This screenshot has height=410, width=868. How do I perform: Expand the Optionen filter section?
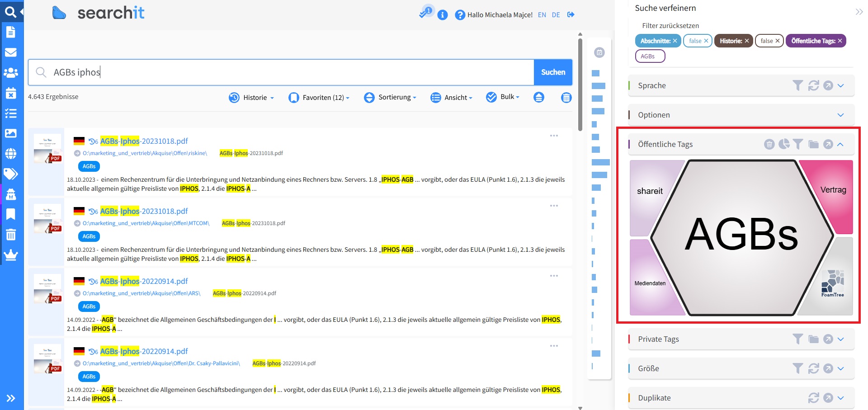point(840,115)
